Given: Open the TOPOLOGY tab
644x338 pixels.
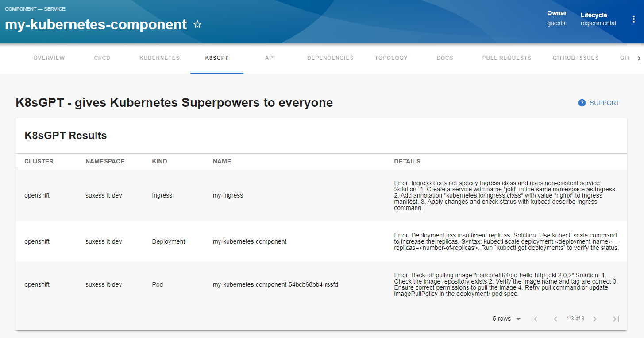Looking at the screenshot, I should [x=391, y=58].
